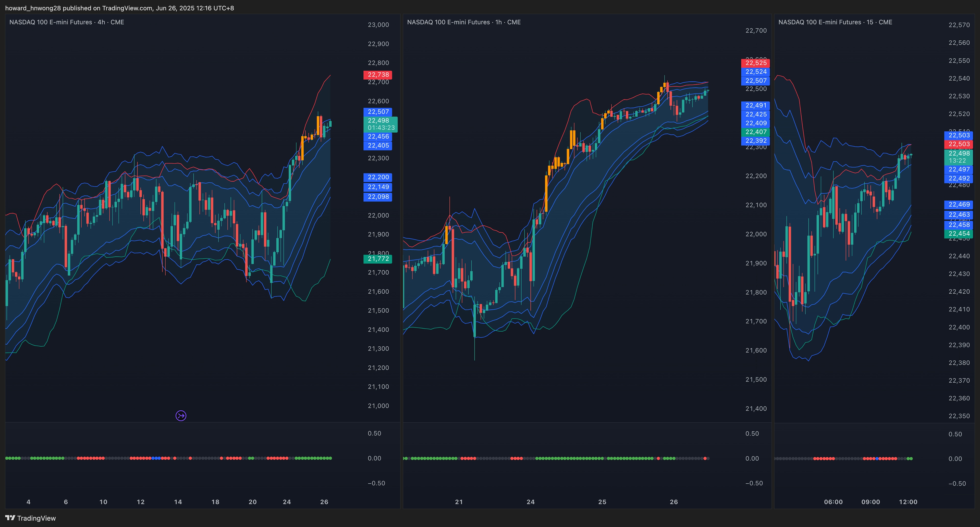
Task: Click the green 22,454 price label
Action: 959,233
